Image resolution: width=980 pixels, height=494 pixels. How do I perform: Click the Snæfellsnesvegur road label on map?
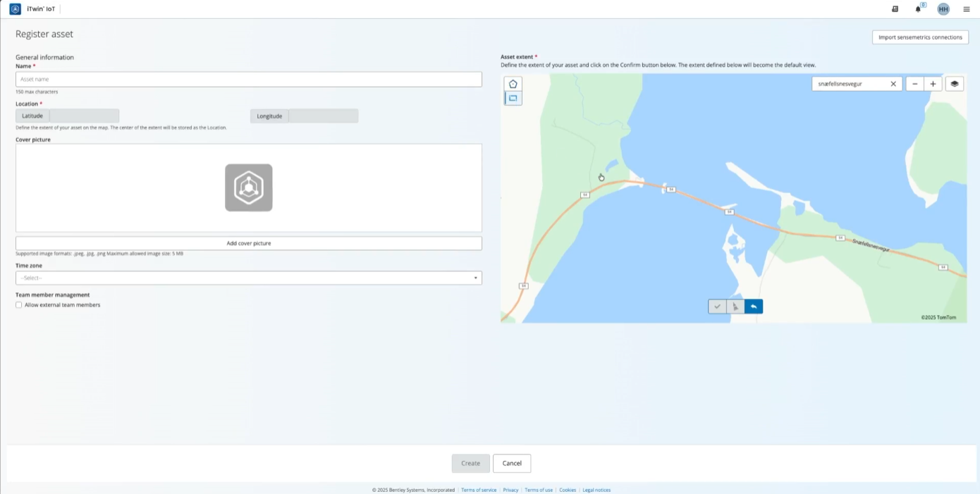(871, 246)
